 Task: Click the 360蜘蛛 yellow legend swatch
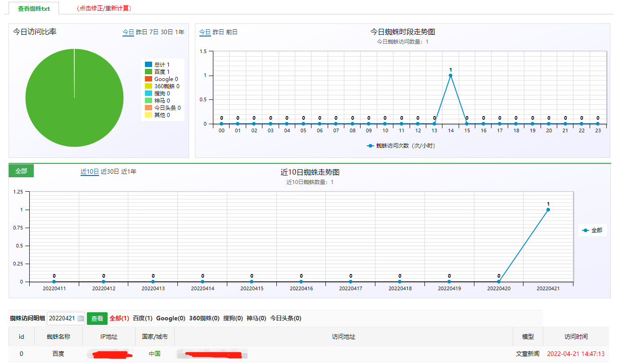point(149,86)
